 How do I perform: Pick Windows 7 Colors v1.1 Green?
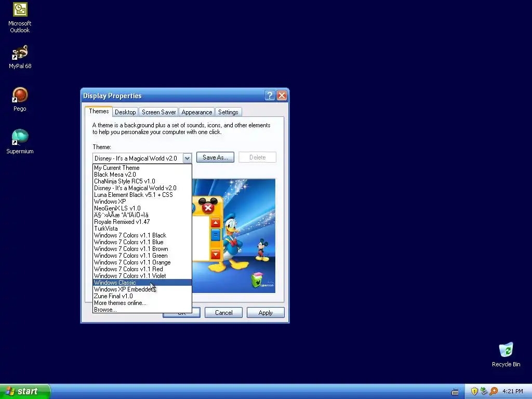point(142,256)
